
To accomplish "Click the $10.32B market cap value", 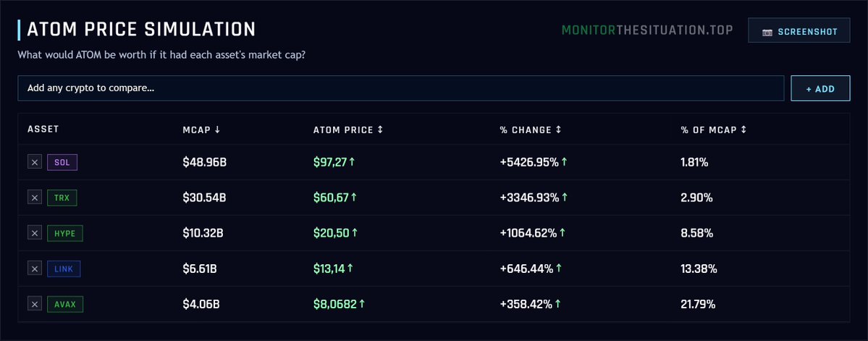I will (x=203, y=233).
